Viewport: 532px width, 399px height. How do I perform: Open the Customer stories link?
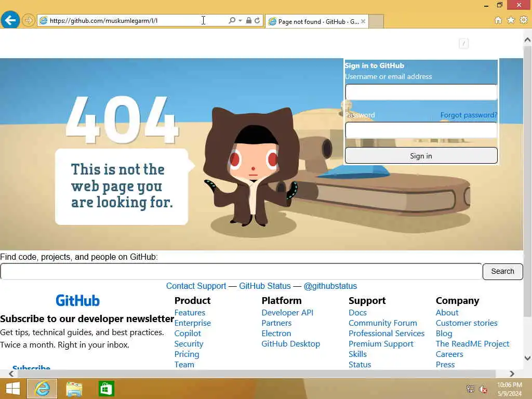(x=467, y=323)
